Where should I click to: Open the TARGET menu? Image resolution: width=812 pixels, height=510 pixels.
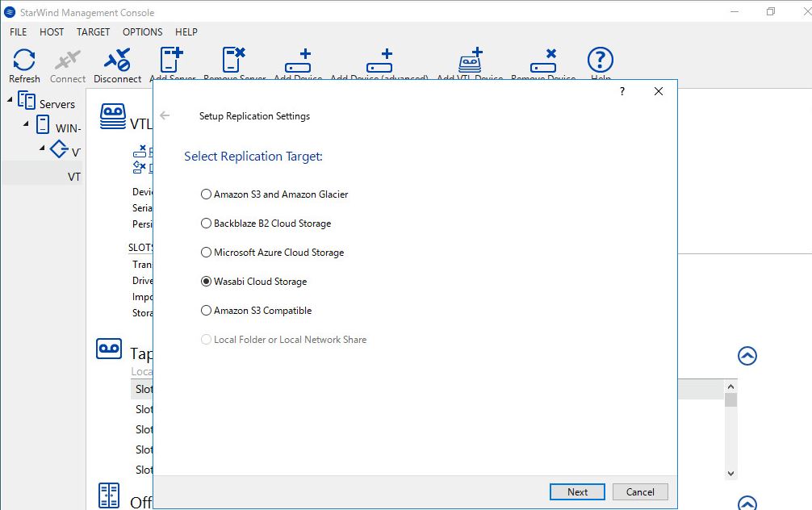pyautogui.click(x=93, y=31)
